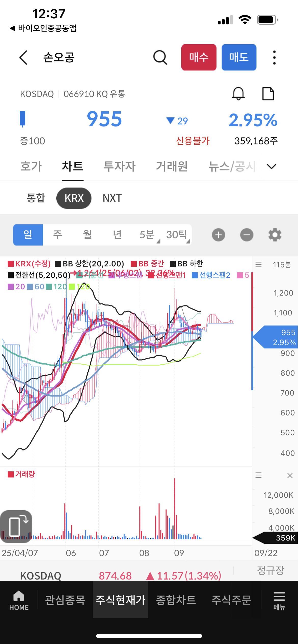Open the 30틱 tick interval dropdown
298x644 pixels.
[x=178, y=235]
